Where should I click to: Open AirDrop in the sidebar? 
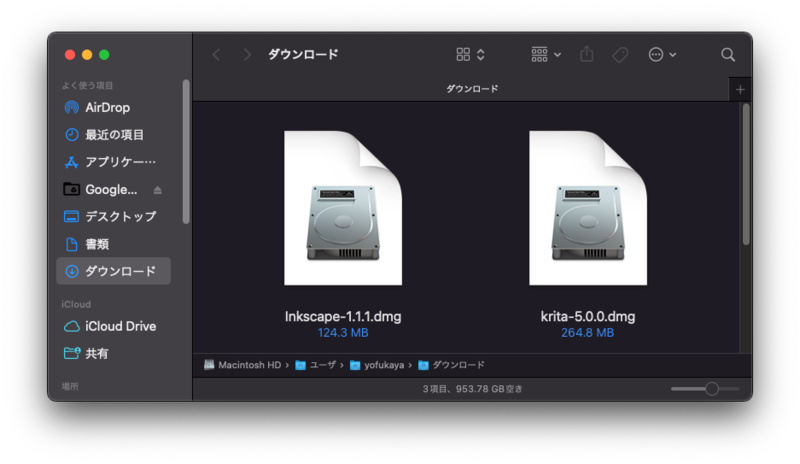[113, 108]
